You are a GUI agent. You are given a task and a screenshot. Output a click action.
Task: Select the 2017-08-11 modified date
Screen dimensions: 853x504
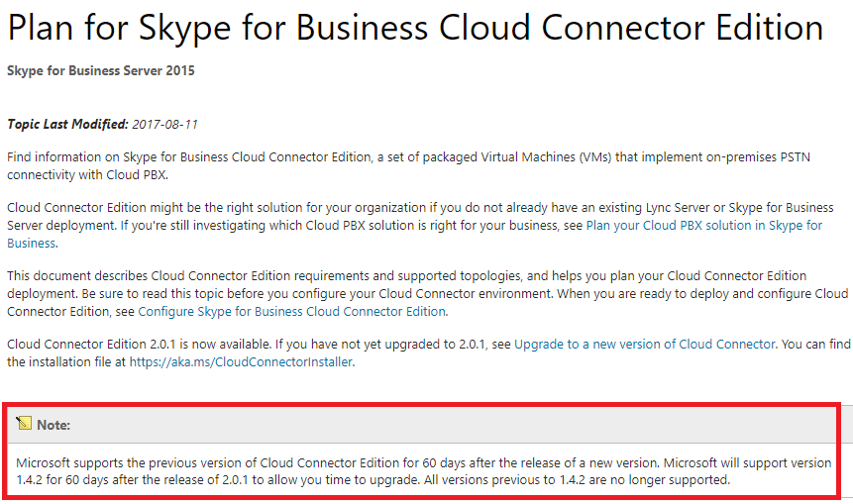coord(165,124)
